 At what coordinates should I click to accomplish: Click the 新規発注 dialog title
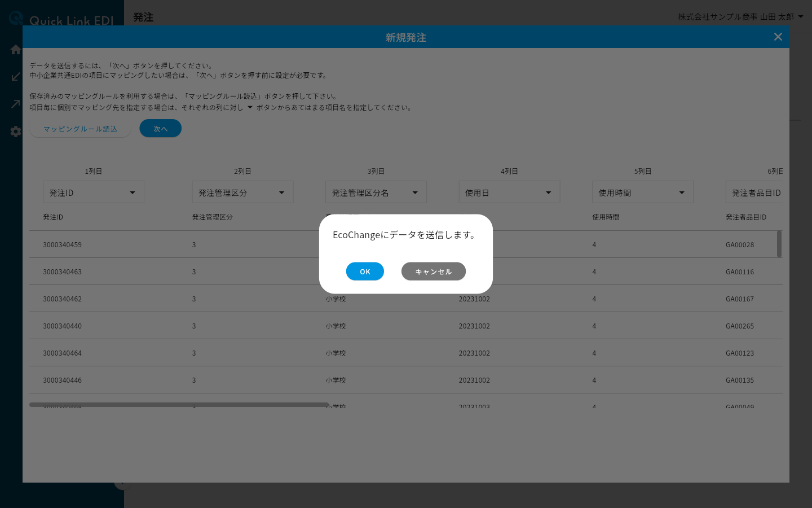(x=406, y=37)
